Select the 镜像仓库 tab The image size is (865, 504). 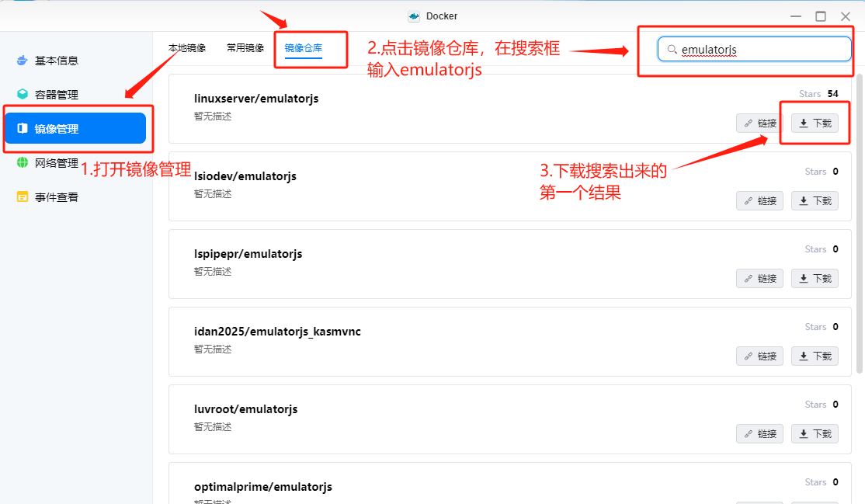304,48
